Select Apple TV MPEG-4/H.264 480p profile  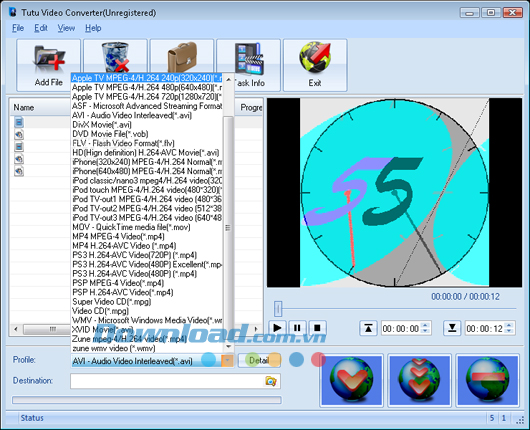coord(147,88)
